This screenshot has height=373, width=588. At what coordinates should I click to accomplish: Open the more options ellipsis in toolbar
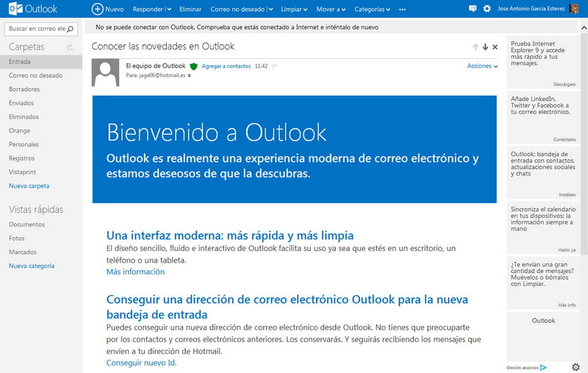pos(402,10)
